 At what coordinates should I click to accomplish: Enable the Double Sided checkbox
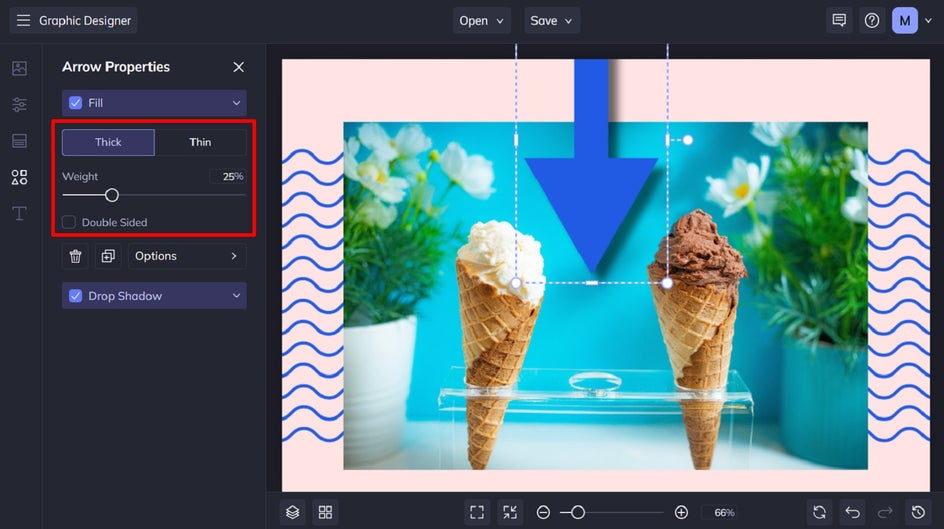point(69,222)
